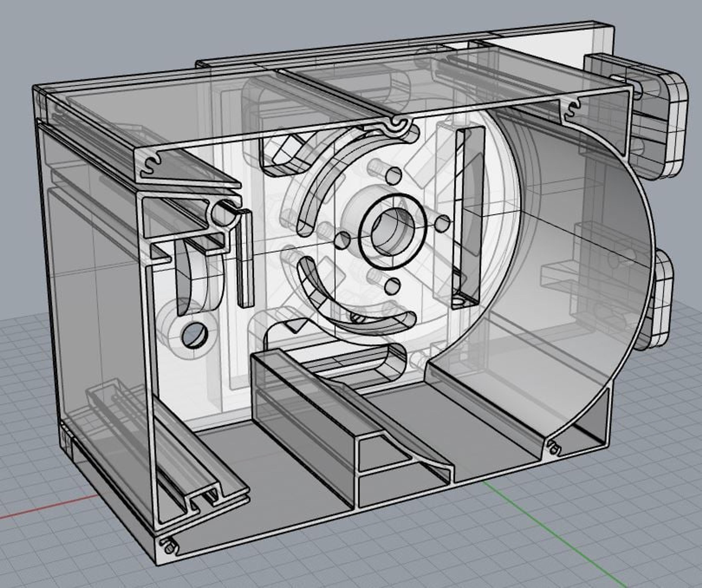This screenshot has width=702, height=588.
Task: Select the round hole at lower left plate
Action: (x=194, y=334)
